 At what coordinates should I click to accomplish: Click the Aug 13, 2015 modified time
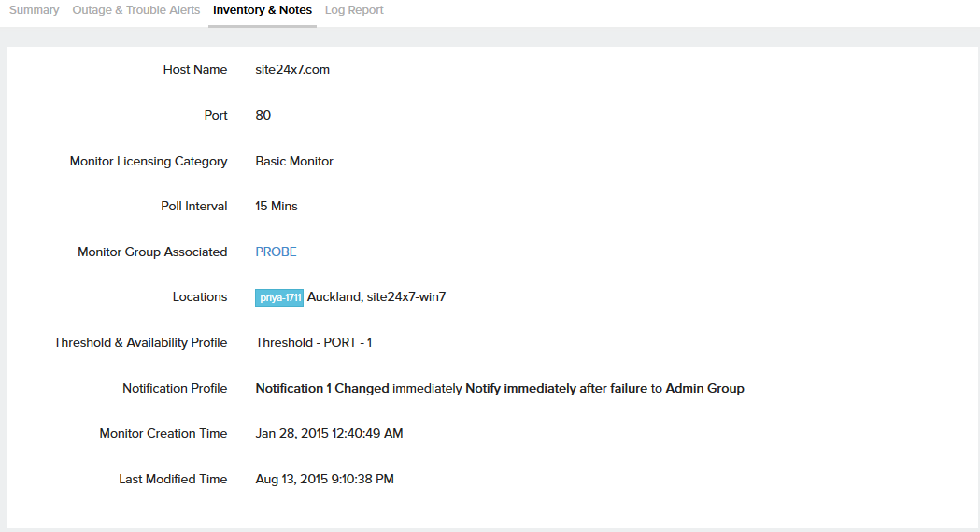pyautogui.click(x=324, y=479)
